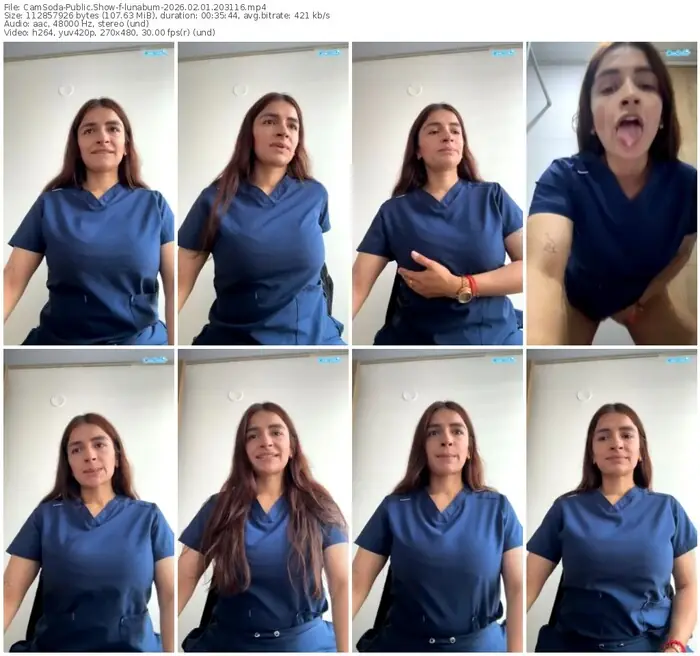
Task: Click the watermark logo in the last bottom-row thumbnail
Action: (678, 359)
